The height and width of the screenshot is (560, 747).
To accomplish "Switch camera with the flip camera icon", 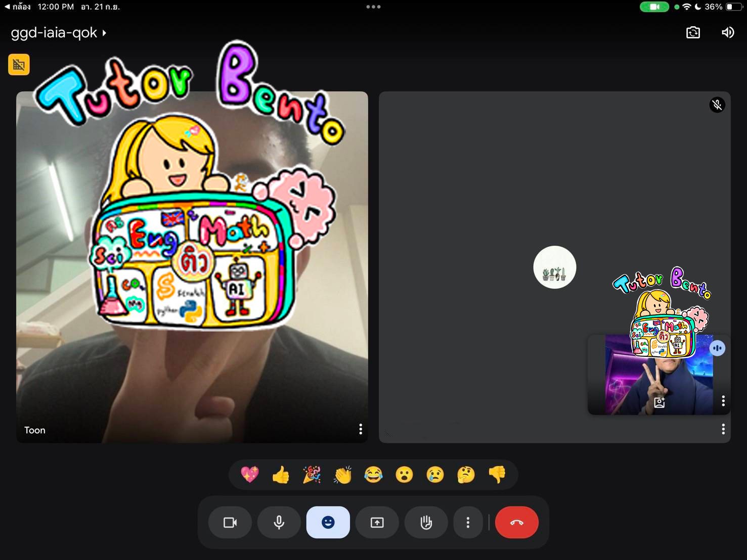I will pos(693,33).
